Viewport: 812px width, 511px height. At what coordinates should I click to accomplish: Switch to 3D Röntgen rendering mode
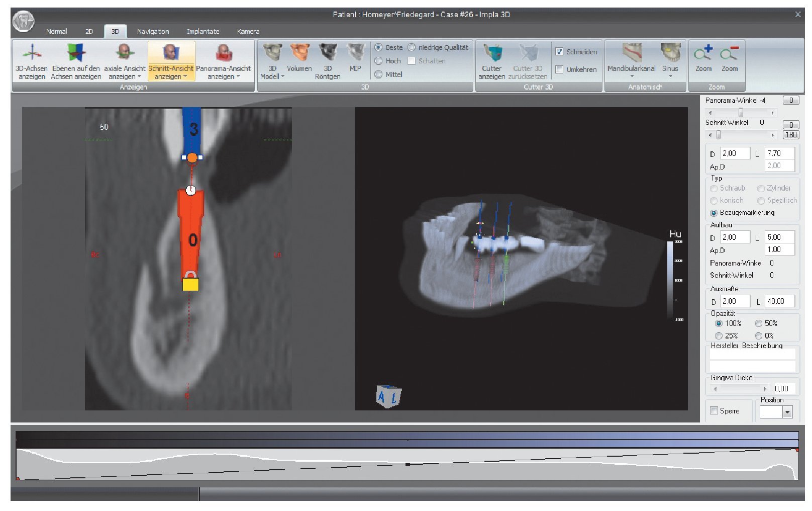click(x=328, y=53)
